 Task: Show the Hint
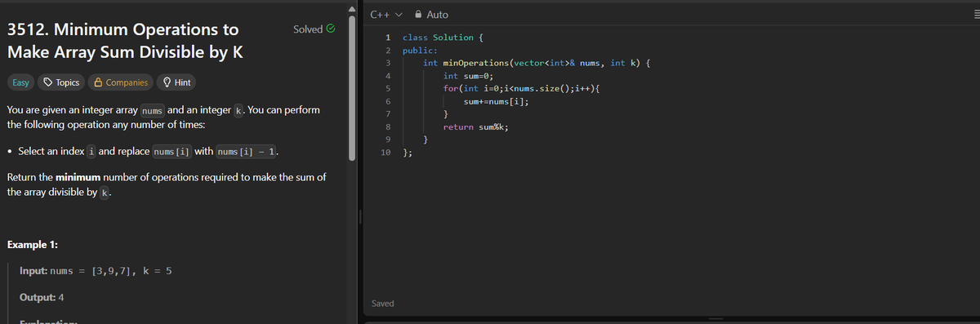point(176,82)
